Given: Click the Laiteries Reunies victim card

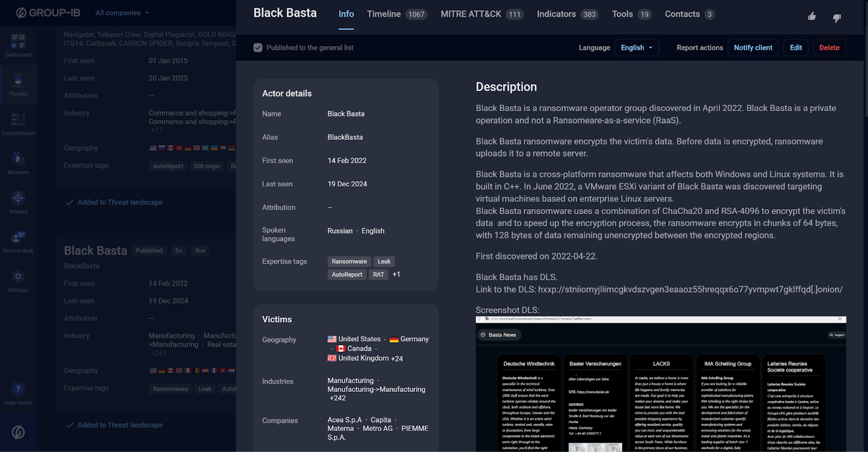Looking at the screenshot, I should 794,403.
